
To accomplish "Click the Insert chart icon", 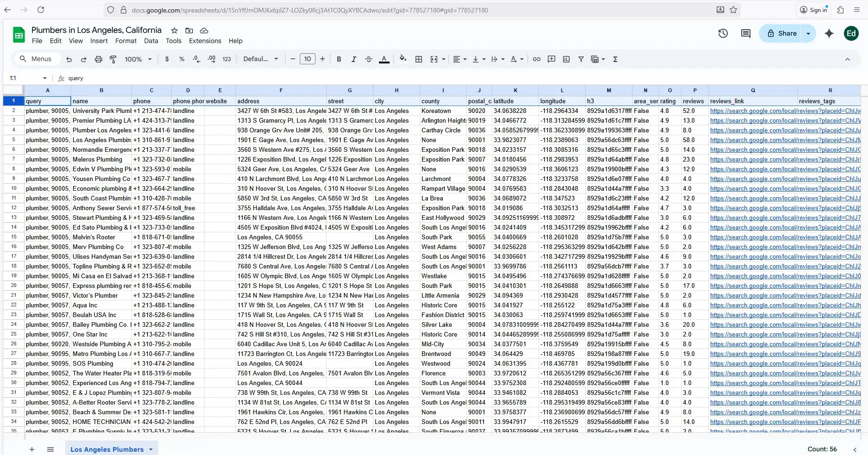I will [x=566, y=59].
